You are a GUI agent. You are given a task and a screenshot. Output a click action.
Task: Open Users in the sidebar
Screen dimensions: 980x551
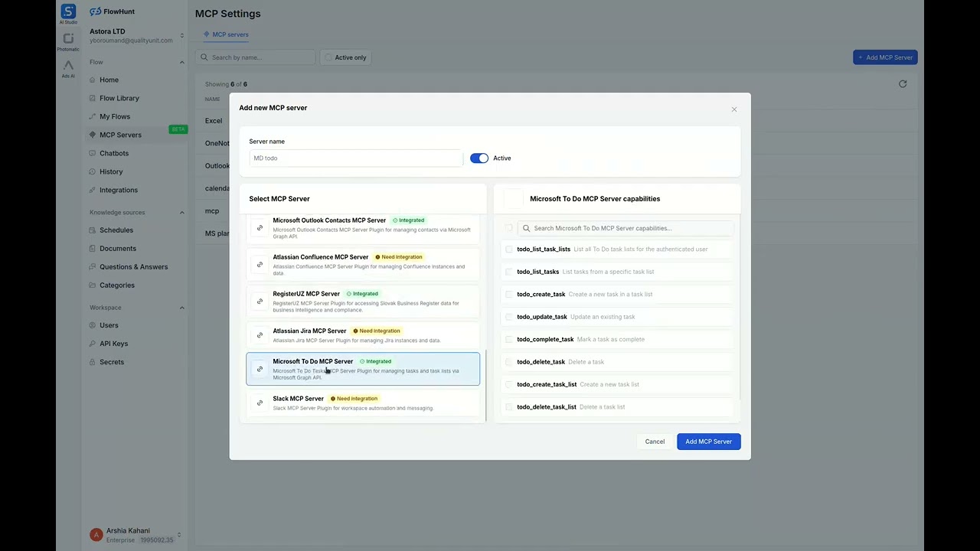(109, 325)
